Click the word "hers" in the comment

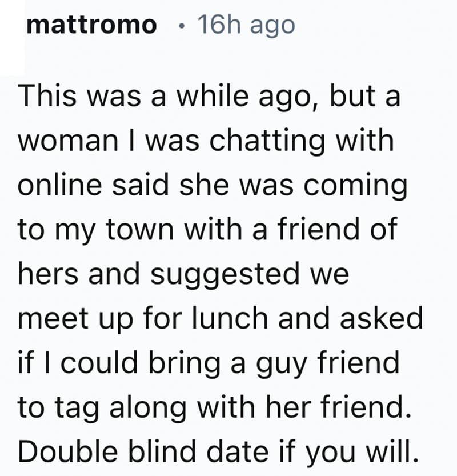point(48,274)
